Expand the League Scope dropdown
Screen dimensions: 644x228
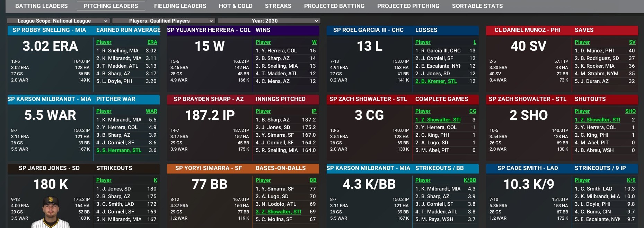(58, 21)
